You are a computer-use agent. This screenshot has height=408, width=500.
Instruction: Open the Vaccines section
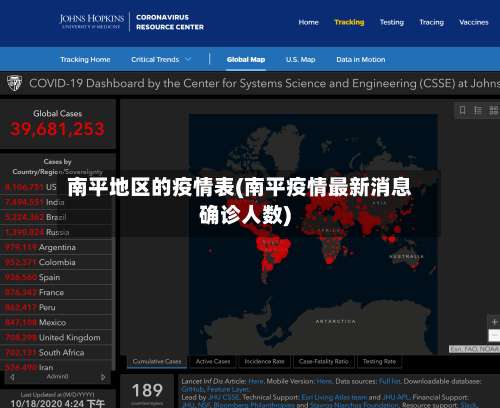(x=474, y=22)
